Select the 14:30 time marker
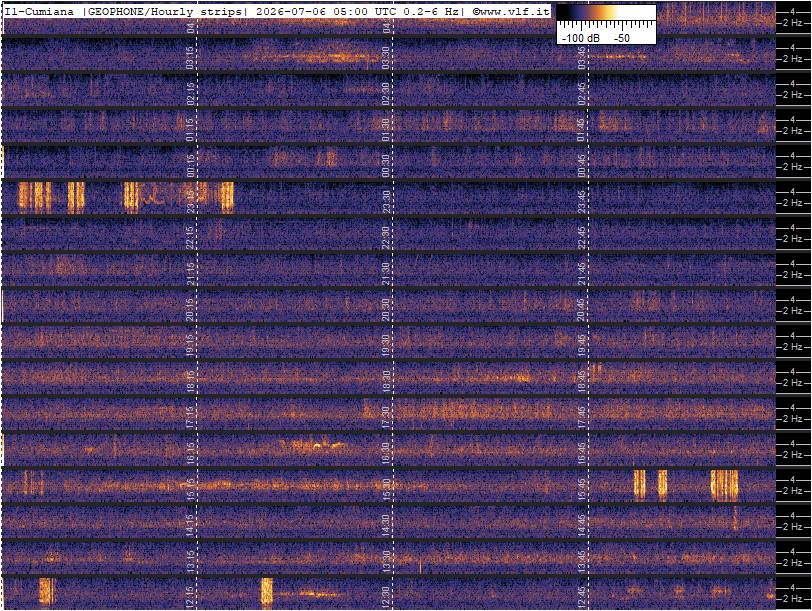This screenshot has width=812, height=611. pyautogui.click(x=386, y=526)
